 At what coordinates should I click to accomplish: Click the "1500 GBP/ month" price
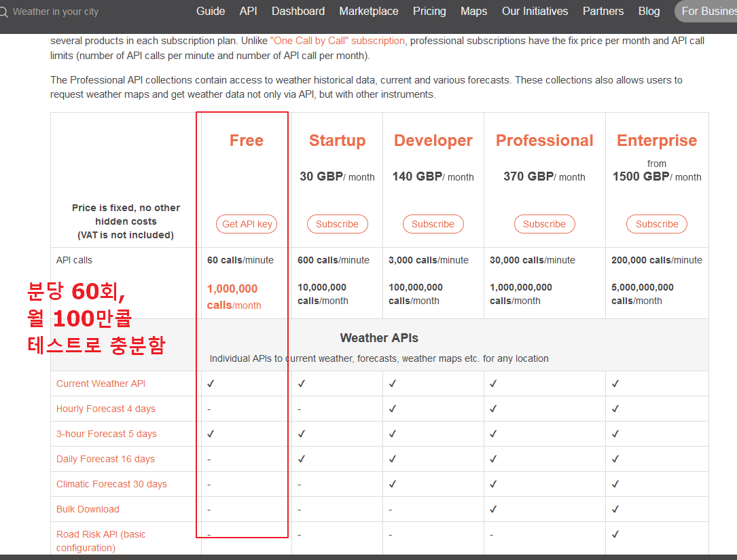[x=657, y=176]
